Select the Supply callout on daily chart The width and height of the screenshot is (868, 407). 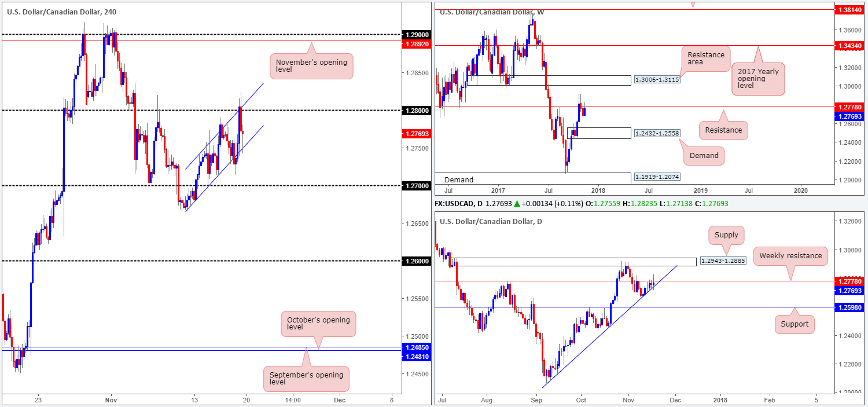click(x=726, y=234)
